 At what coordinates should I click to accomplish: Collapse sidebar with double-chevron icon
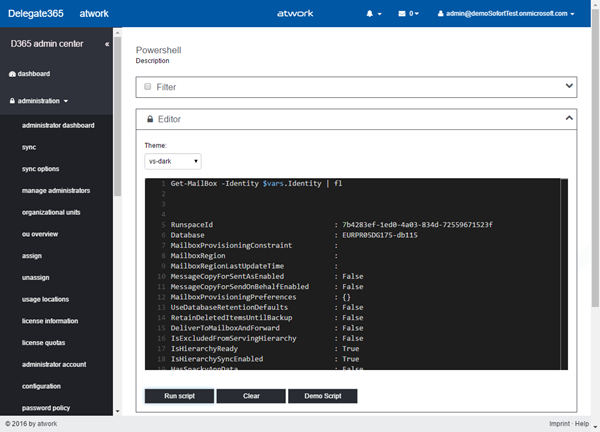click(x=107, y=45)
